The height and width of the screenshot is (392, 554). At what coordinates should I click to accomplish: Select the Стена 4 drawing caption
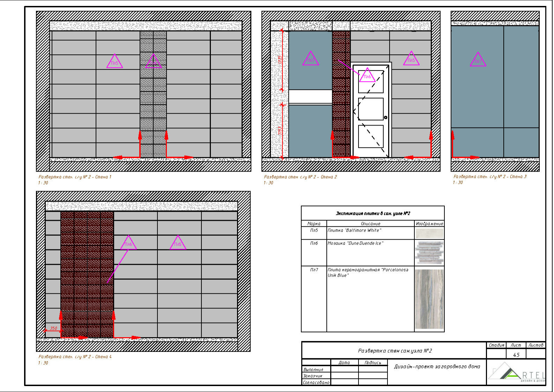tap(75, 357)
